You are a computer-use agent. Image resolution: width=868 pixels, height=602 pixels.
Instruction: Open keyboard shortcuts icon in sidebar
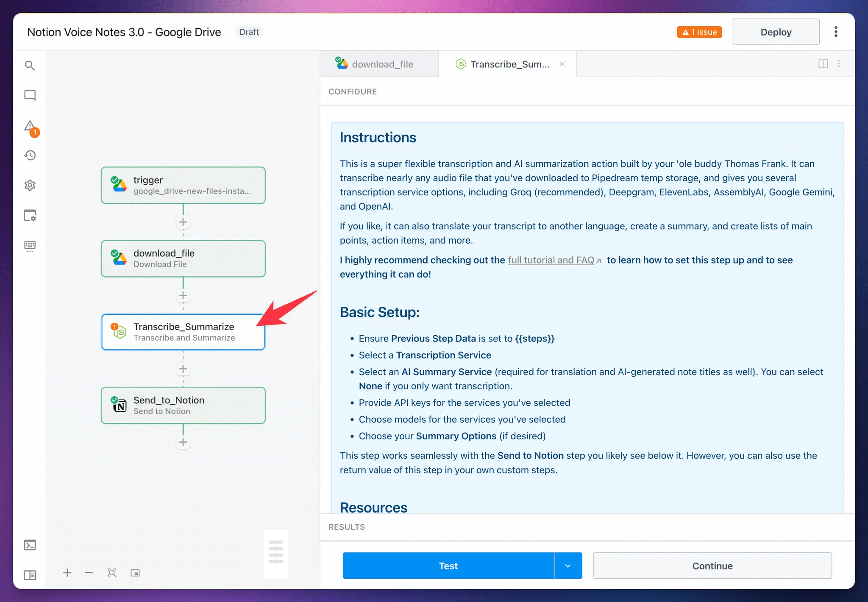(30, 246)
